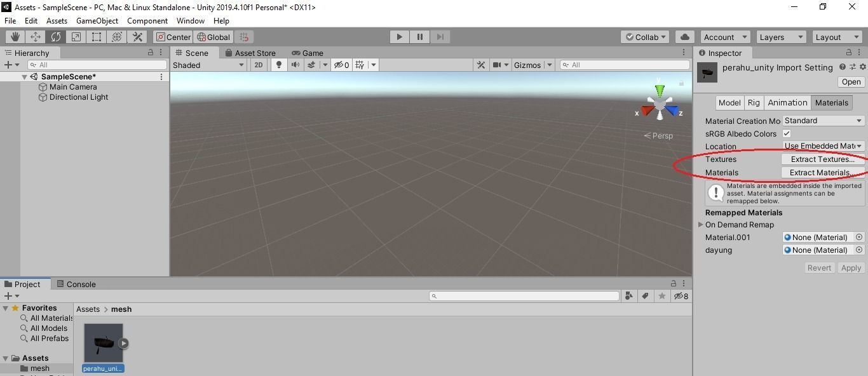Select the Hand tool
This screenshot has height=376, width=868.
coord(15,37)
